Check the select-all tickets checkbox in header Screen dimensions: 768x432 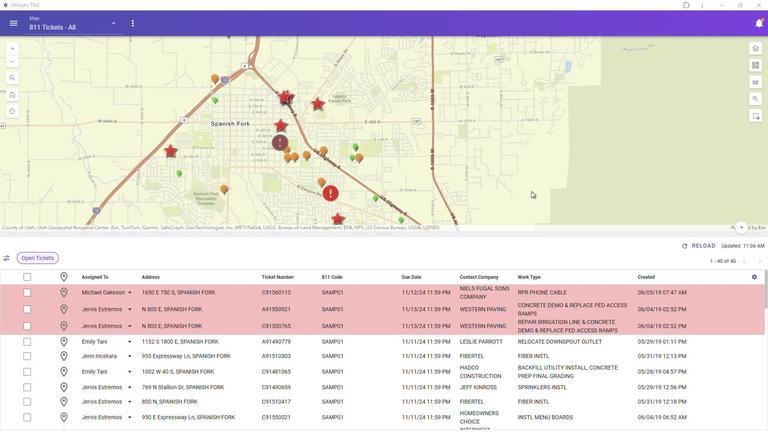tap(27, 277)
